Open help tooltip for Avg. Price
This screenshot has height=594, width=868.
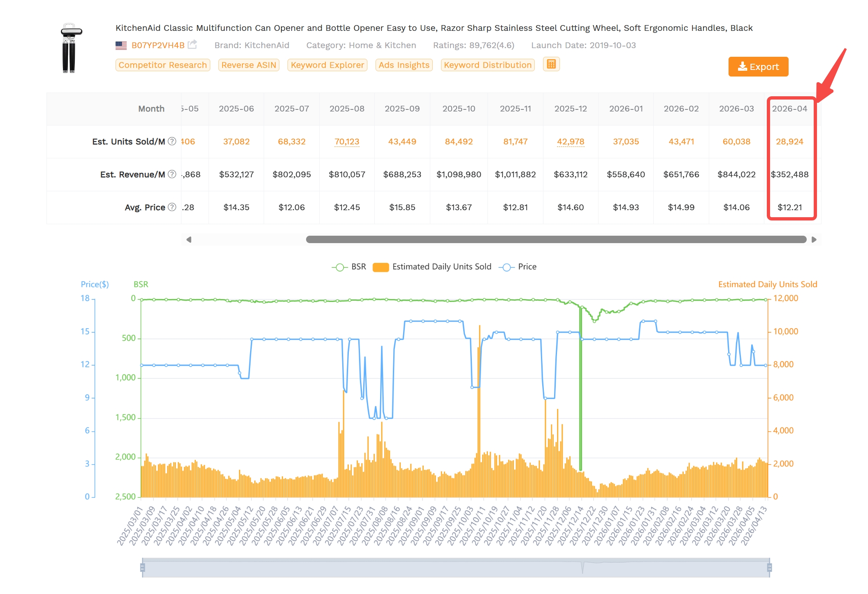(172, 207)
